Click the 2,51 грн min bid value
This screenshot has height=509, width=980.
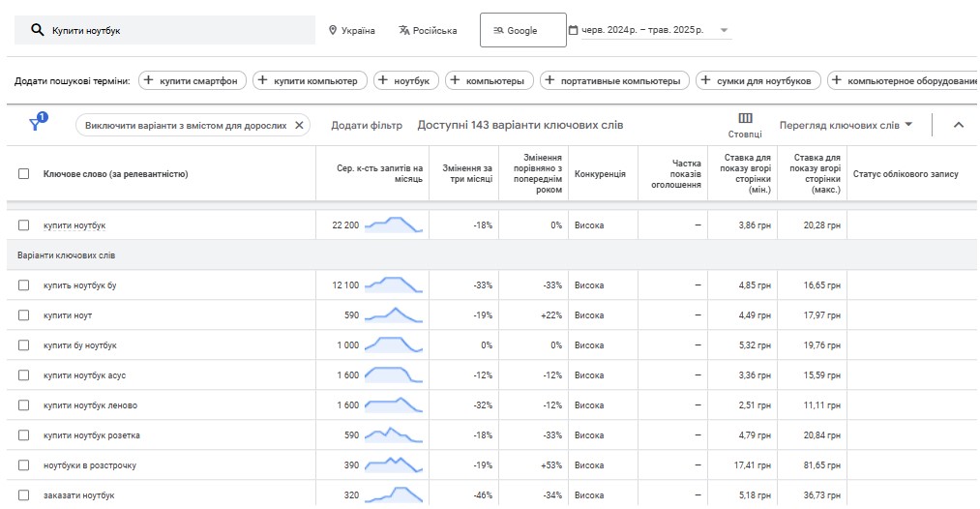pyautogui.click(x=755, y=405)
